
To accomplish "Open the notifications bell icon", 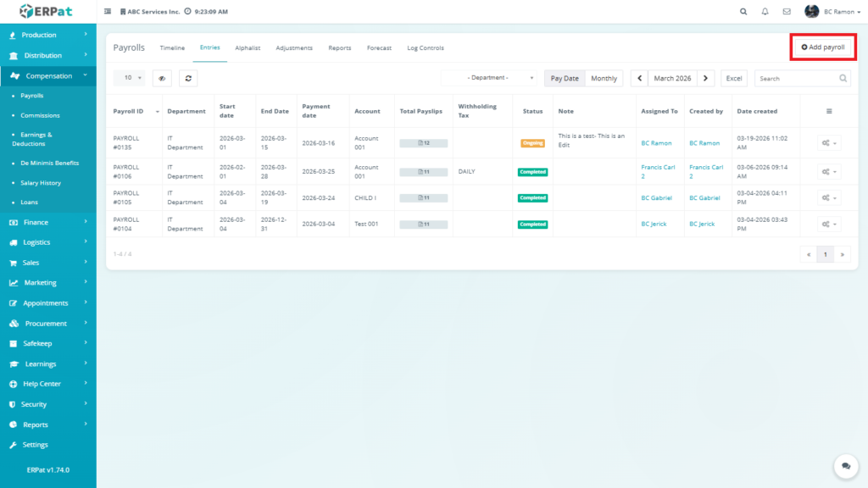I will [765, 12].
